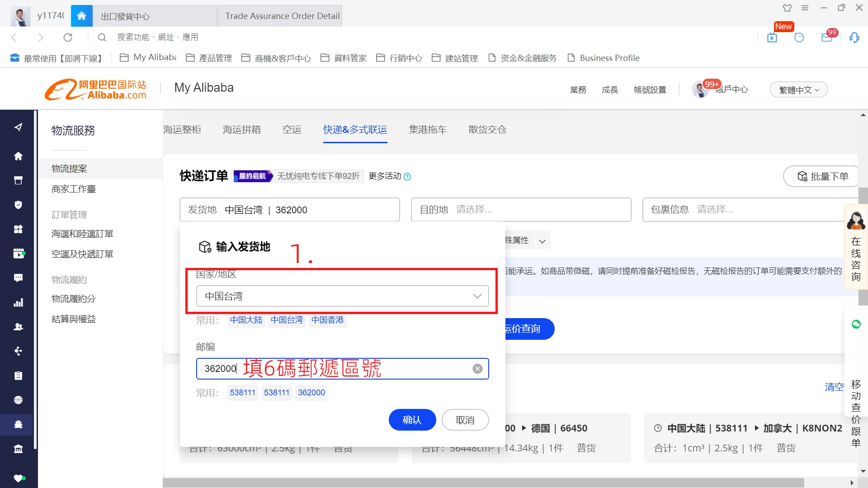The height and width of the screenshot is (488, 868).
Task: Clear the postal code with the X icon
Action: coord(477,369)
